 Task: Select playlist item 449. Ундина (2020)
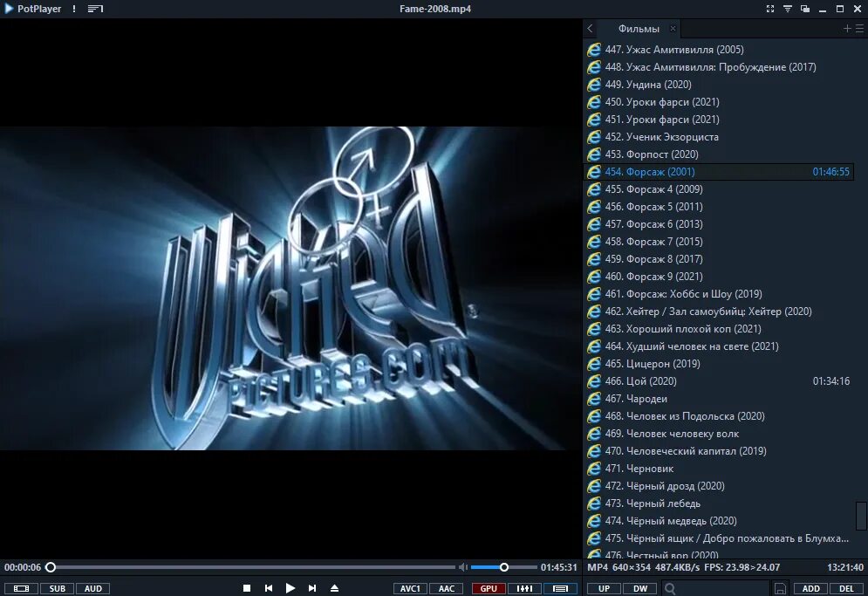pyautogui.click(x=719, y=84)
